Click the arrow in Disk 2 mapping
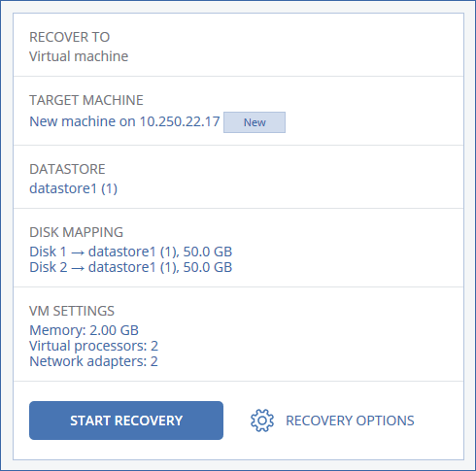Image resolution: width=476 pixels, height=471 pixels. coord(78,268)
